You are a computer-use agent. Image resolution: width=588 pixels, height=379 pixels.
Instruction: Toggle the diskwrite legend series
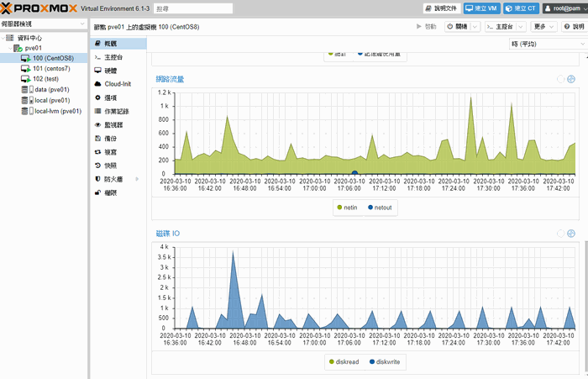385,361
